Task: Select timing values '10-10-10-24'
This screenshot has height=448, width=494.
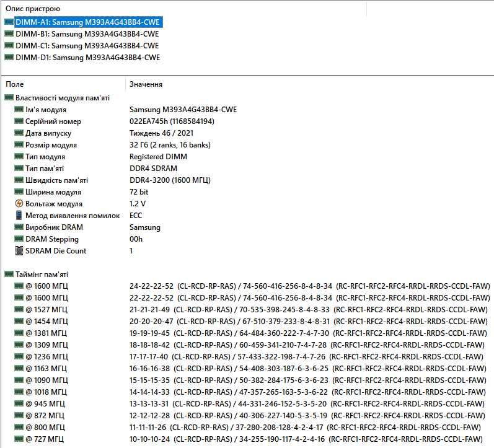Action: pos(149,439)
